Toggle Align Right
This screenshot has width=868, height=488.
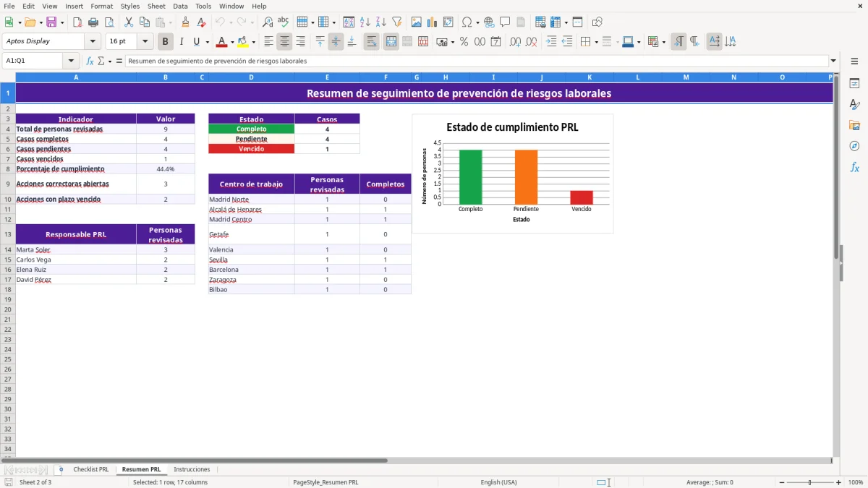[x=301, y=42]
